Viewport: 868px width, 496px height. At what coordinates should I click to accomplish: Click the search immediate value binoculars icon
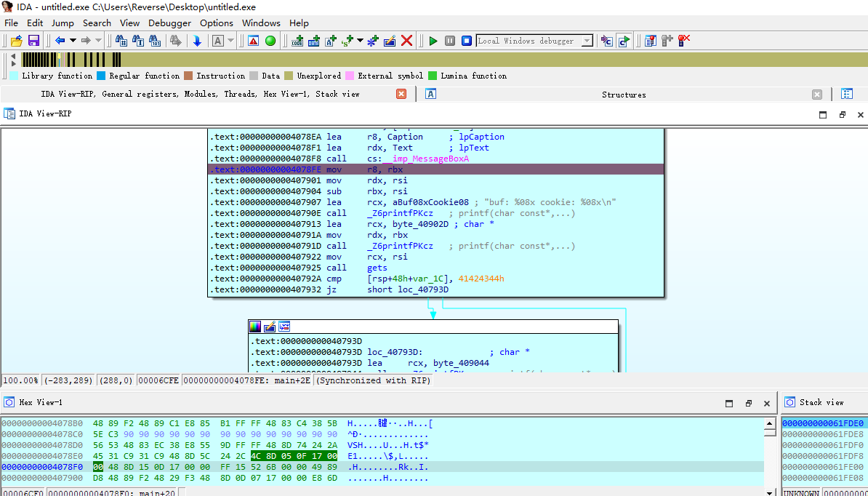(x=121, y=41)
